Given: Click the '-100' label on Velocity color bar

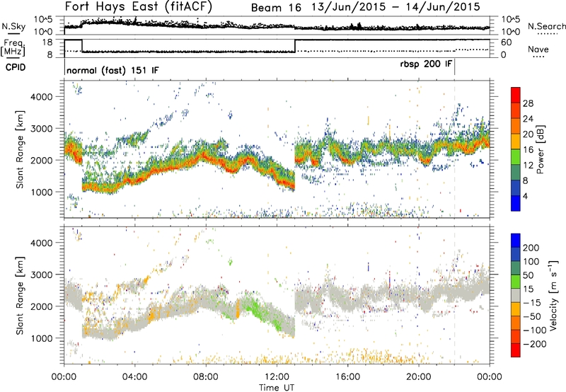Looking at the screenshot, I should click(x=535, y=330).
